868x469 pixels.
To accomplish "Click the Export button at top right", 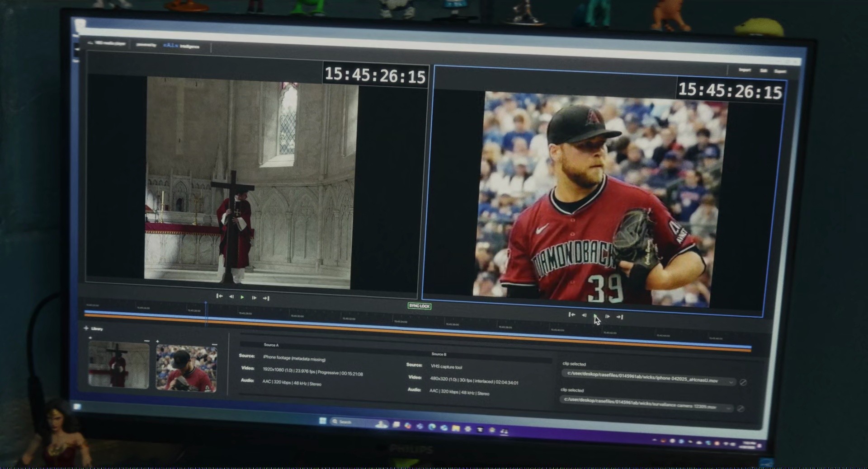I will coord(780,71).
